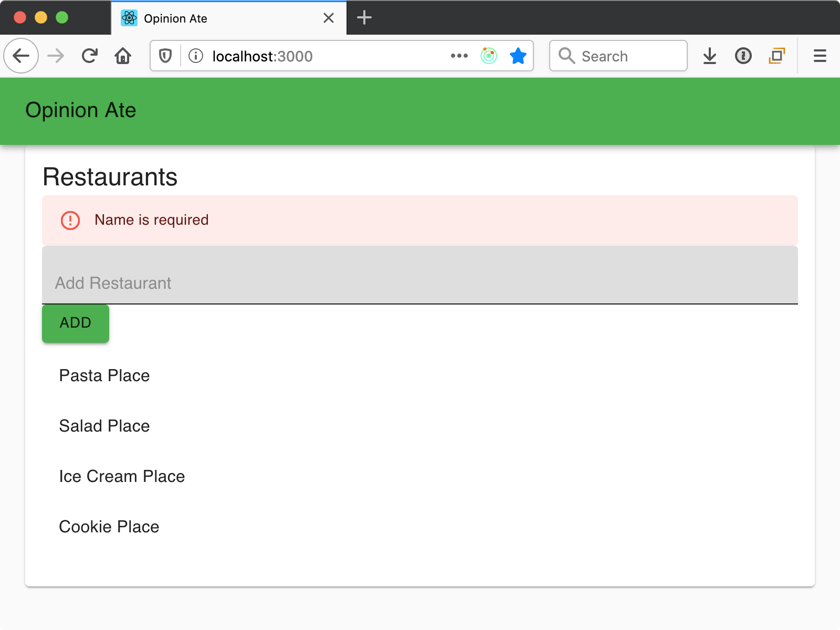Viewport: 840px width, 630px height.
Task: Show site information for localhost
Action: [x=196, y=56]
